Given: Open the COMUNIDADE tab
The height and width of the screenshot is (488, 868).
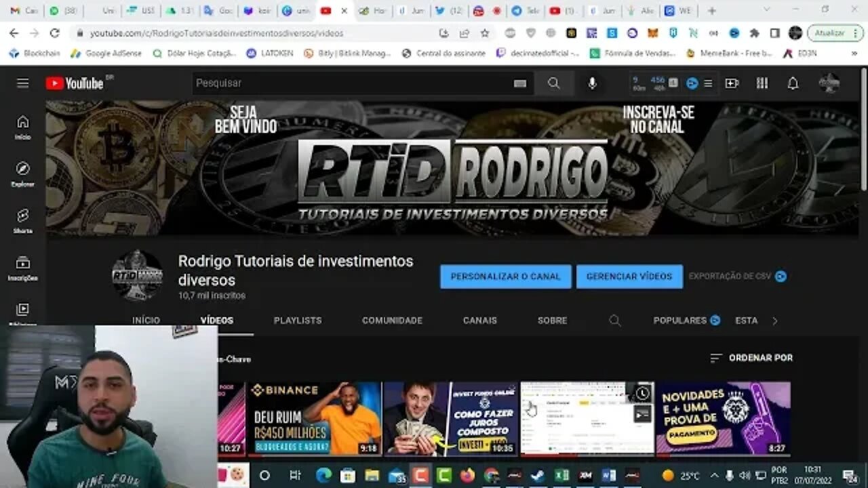Looking at the screenshot, I should 392,321.
